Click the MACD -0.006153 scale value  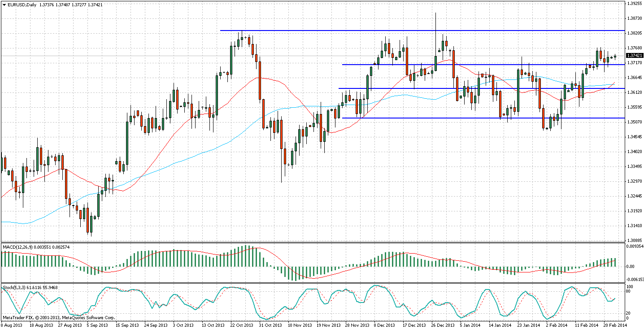(x=635, y=280)
